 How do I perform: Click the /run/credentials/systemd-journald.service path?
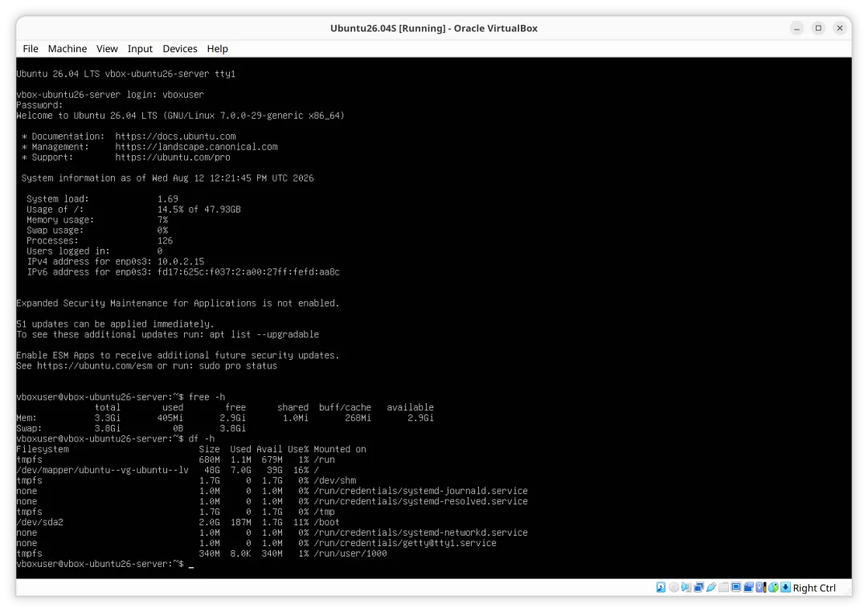tap(420, 491)
